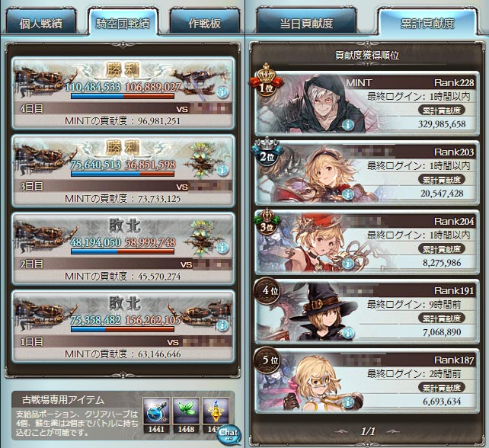Click day 4 score progress bar
489x448 pixels.
click(123, 96)
